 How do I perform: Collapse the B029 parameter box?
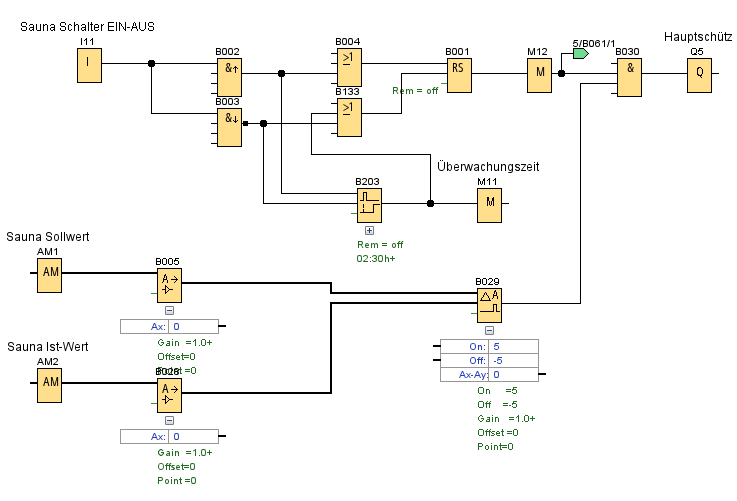tap(489, 330)
